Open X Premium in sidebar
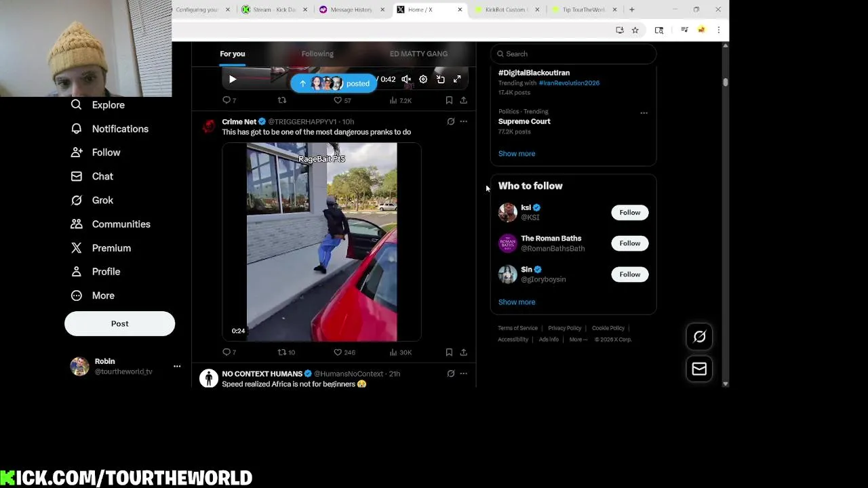The height and width of the screenshot is (488, 868). point(101,248)
